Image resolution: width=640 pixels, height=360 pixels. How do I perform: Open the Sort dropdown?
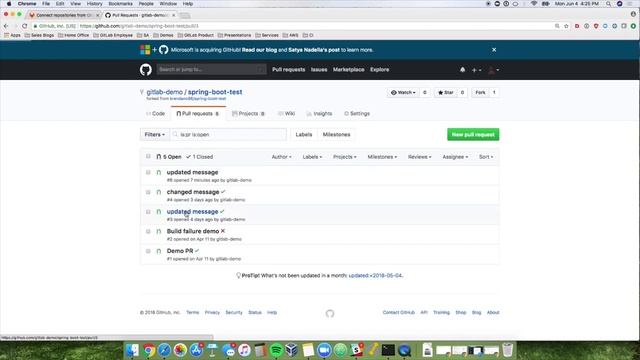pos(486,157)
